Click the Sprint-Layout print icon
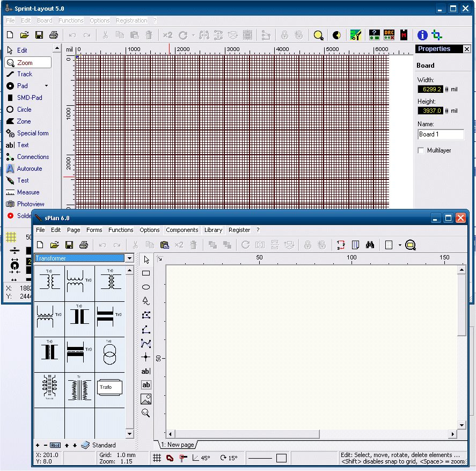This screenshot has height=471, width=476. pyautogui.click(x=54, y=35)
